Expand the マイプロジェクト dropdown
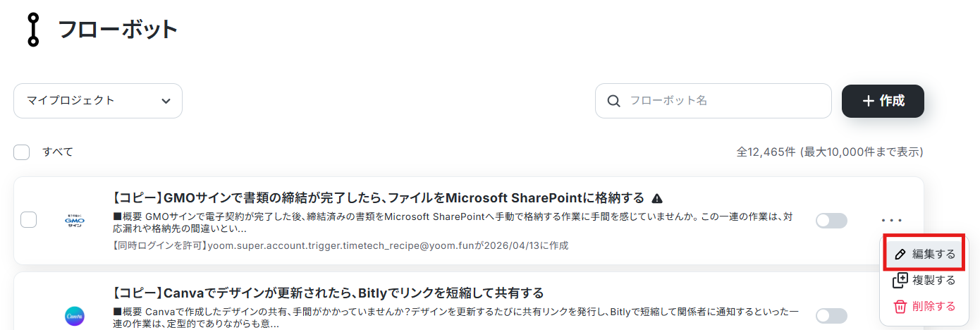 tap(98, 101)
